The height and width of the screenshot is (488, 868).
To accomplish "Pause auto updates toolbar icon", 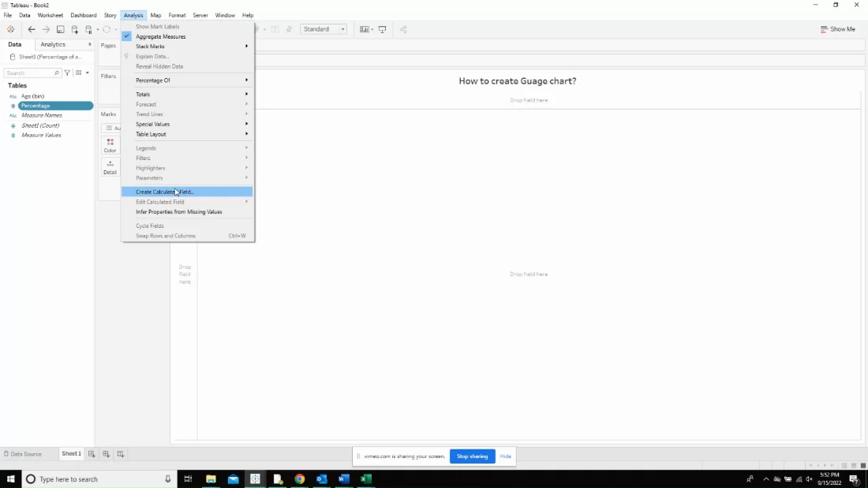I will [x=88, y=29].
